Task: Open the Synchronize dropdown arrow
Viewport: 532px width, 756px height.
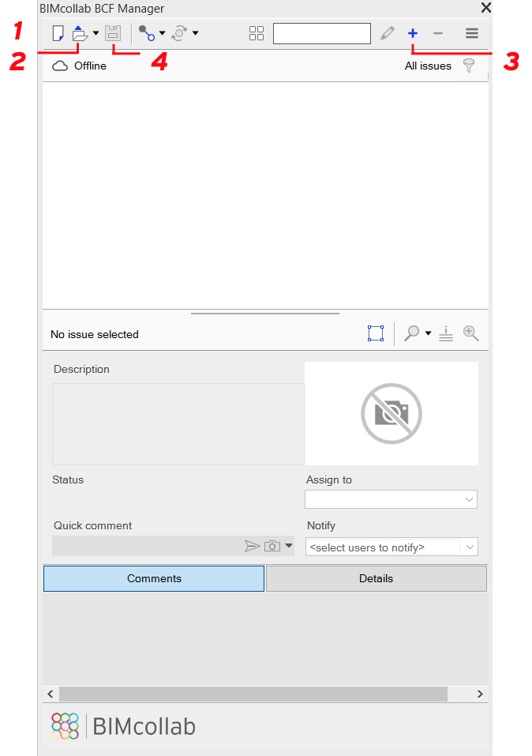Action: tap(195, 33)
